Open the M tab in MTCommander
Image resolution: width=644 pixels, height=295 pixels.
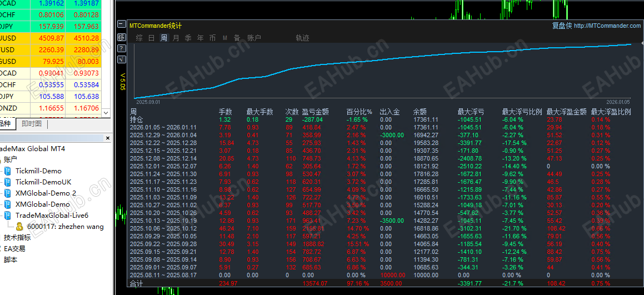pos(225,38)
